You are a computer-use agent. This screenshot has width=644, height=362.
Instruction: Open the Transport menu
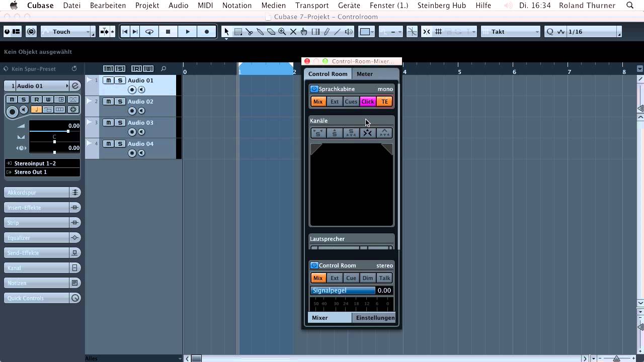click(x=312, y=6)
